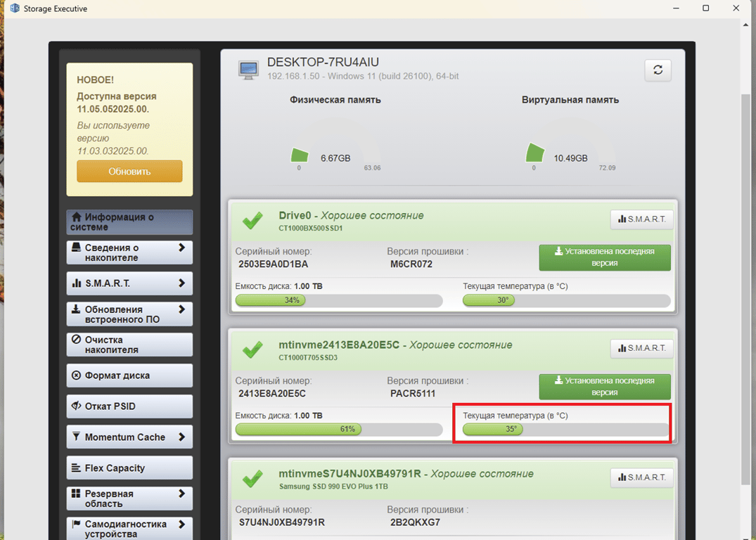Open S.M.A.R.T. for Drive0
Viewport: 756px width, 540px height.
tap(641, 219)
